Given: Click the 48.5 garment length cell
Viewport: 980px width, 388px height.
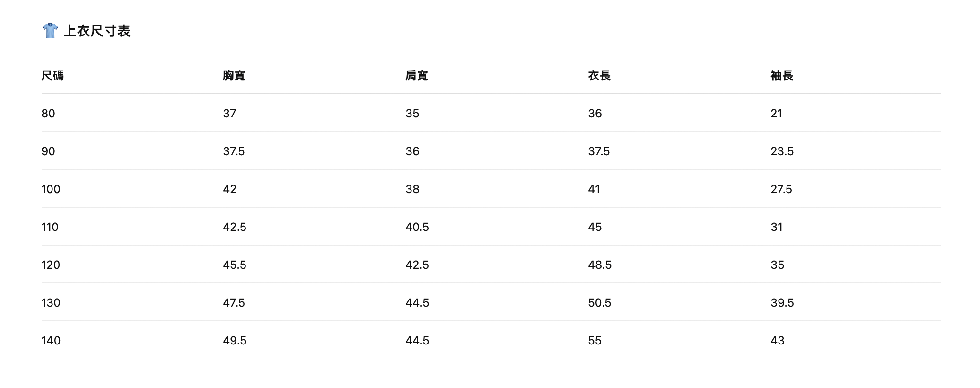Looking at the screenshot, I should point(600,265).
